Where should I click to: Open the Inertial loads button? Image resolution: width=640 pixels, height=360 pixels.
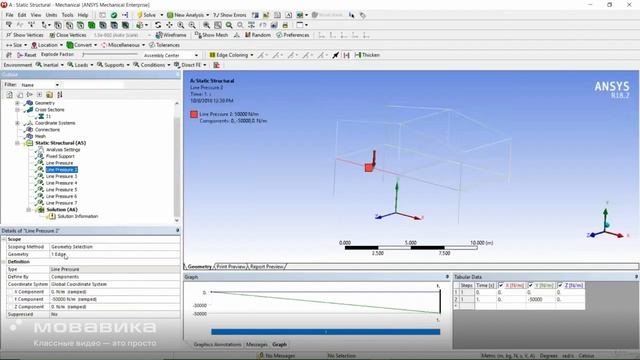[x=49, y=65]
